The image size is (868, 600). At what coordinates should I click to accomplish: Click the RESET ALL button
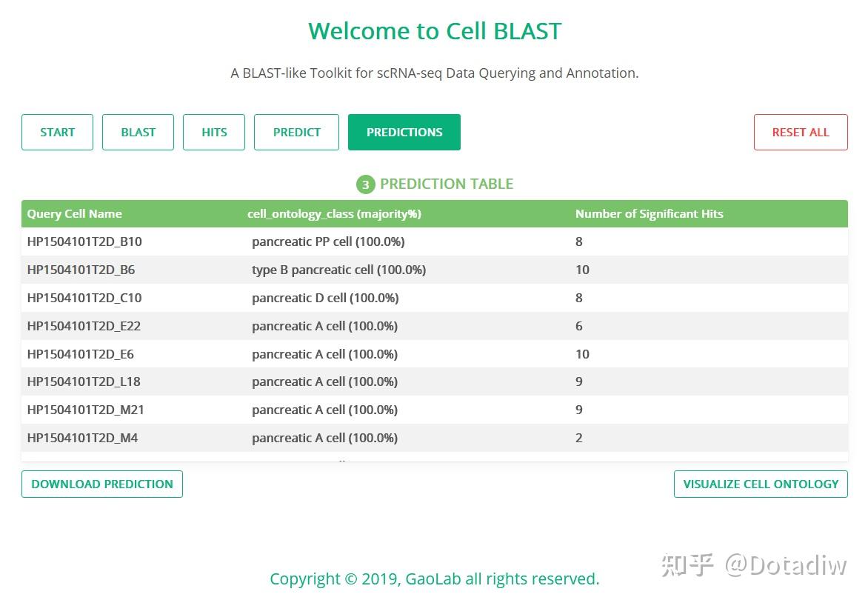(x=800, y=132)
